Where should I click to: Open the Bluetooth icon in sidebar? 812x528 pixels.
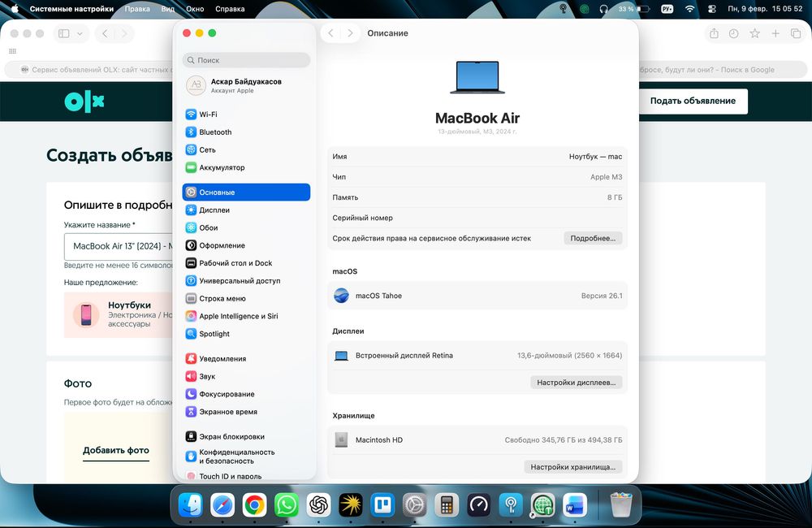pyautogui.click(x=191, y=132)
